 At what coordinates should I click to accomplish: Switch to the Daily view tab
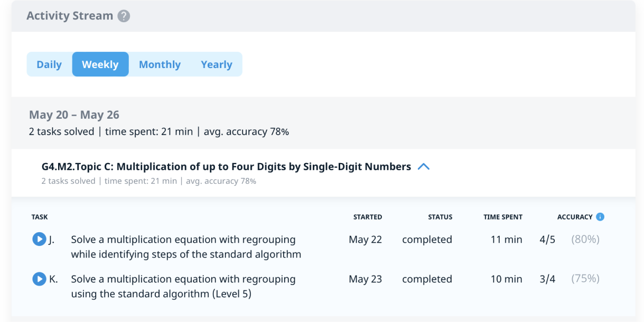[x=49, y=64]
